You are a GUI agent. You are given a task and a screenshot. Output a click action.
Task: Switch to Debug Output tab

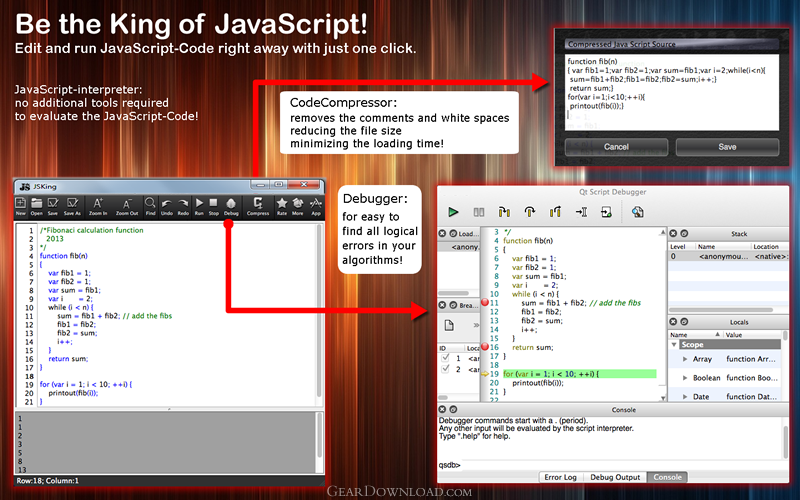(x=615, y=477)
